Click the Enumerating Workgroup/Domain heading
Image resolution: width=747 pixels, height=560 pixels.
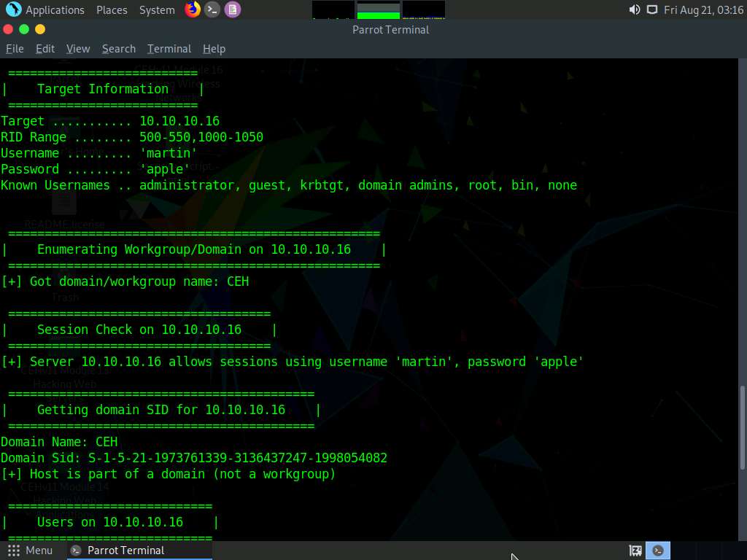pos(194,249)
